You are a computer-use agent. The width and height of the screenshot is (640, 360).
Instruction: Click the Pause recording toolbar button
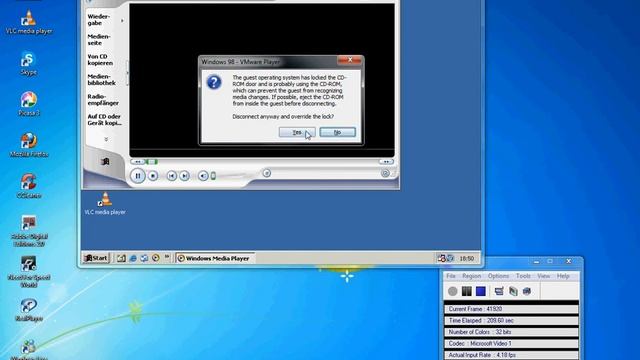467,291
